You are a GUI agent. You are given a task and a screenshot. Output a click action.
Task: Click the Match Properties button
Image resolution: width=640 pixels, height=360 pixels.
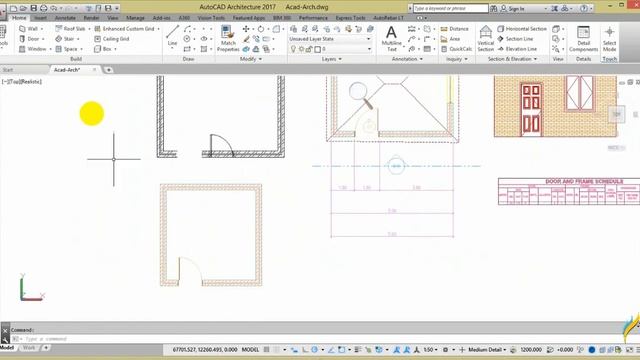pos(228,38)
